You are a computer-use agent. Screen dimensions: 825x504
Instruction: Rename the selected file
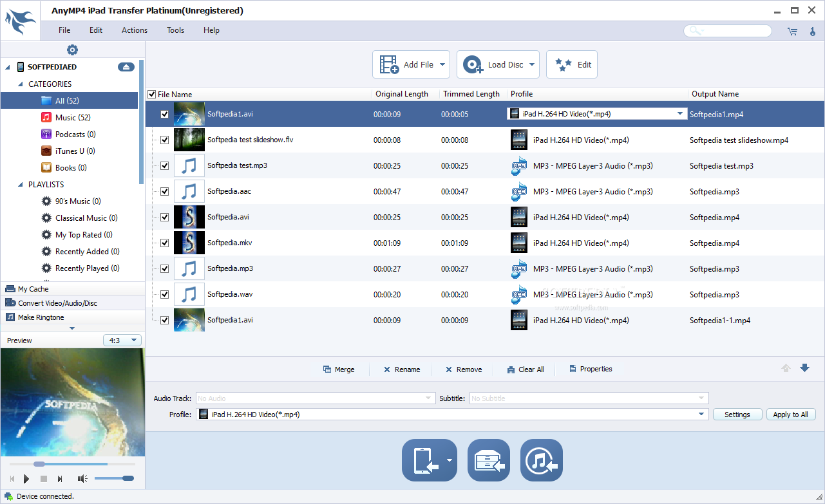(401, 369)
